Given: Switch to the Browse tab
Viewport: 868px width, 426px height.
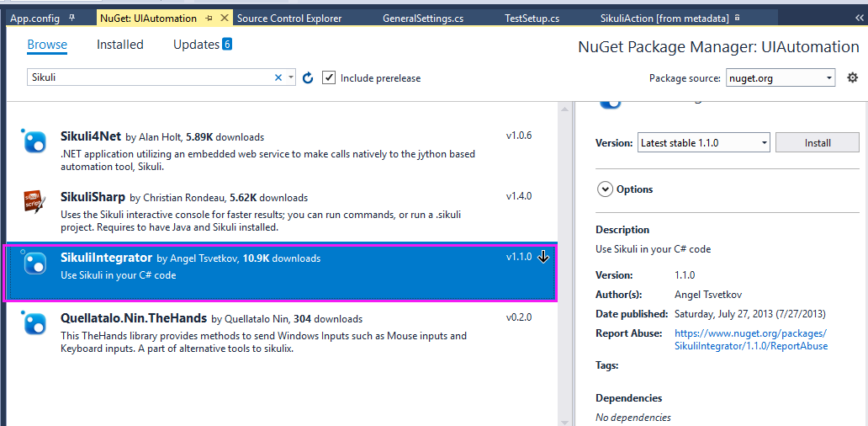Looking at the screenshot, I should [47, 45].
